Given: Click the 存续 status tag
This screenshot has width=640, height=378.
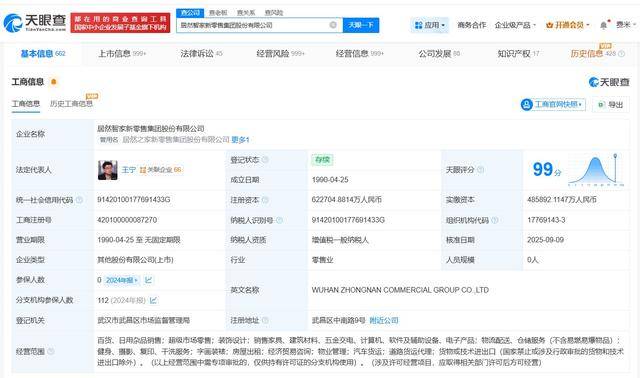Looking at the screenshot, I should [x=322, y=160].
